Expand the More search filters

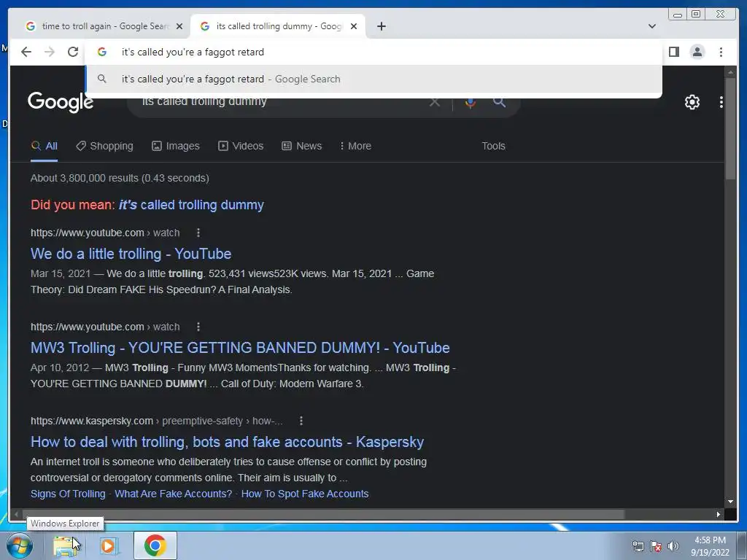pyautogui.click(x=355, y=146)
